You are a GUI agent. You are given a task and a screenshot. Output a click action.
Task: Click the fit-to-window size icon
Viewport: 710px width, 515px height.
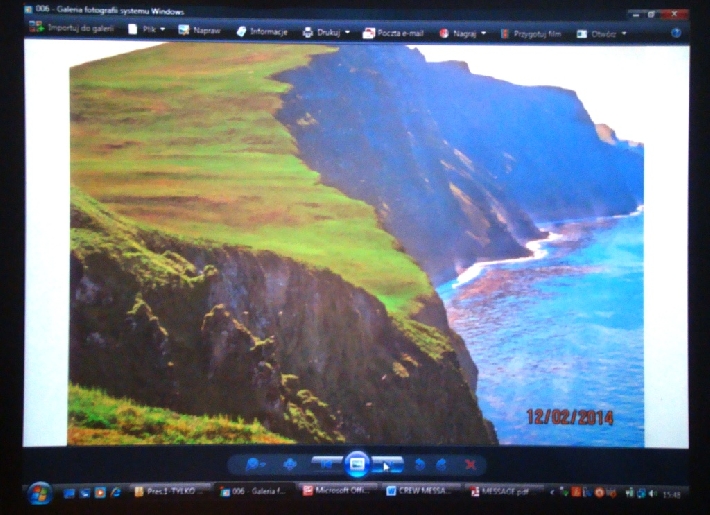(290, 464)
